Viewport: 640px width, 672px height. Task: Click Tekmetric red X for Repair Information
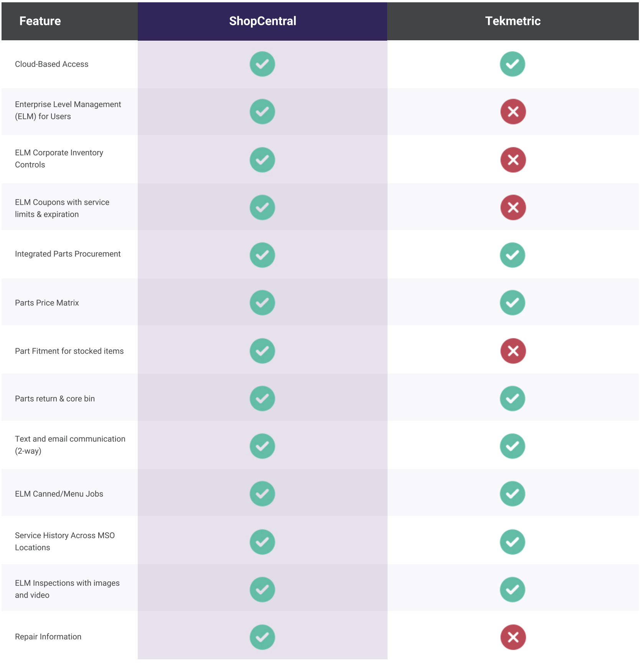tap(513, 637)
